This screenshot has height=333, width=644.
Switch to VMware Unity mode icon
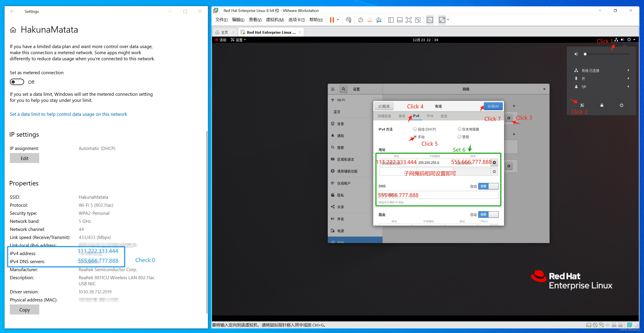pos(418,20)
